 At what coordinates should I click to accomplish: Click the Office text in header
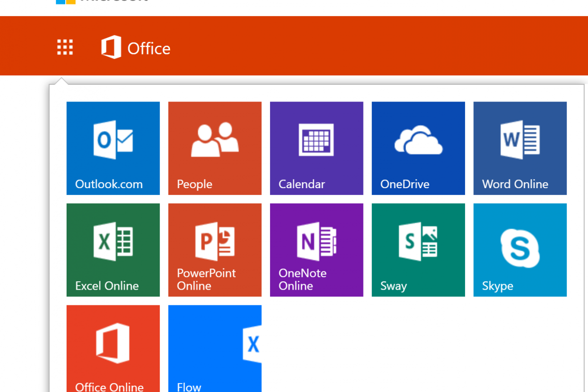(x=149, y=49)
